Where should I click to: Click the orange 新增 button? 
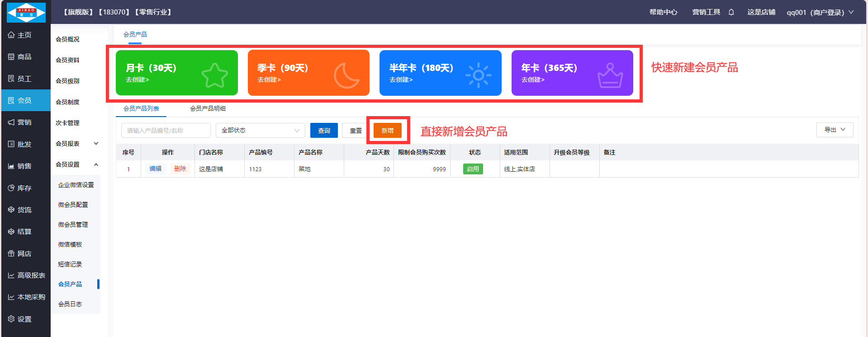click(x=387, y=131)
